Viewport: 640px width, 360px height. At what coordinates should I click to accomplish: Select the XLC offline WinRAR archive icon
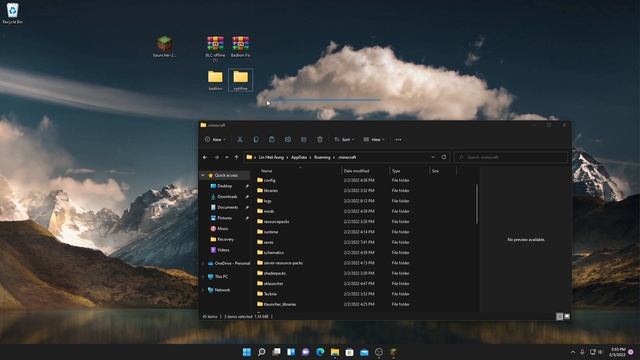click(x=215, y=49)
